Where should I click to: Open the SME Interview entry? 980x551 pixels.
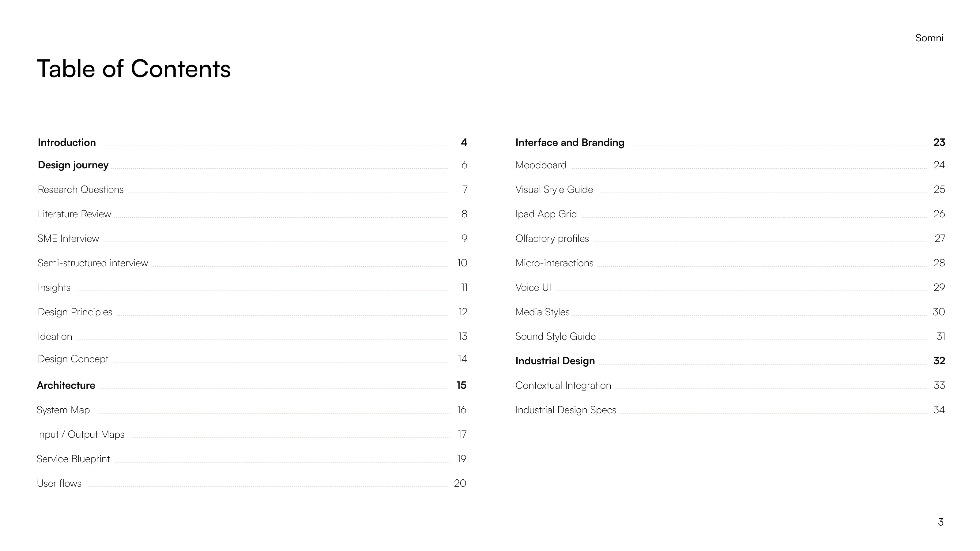68,238
